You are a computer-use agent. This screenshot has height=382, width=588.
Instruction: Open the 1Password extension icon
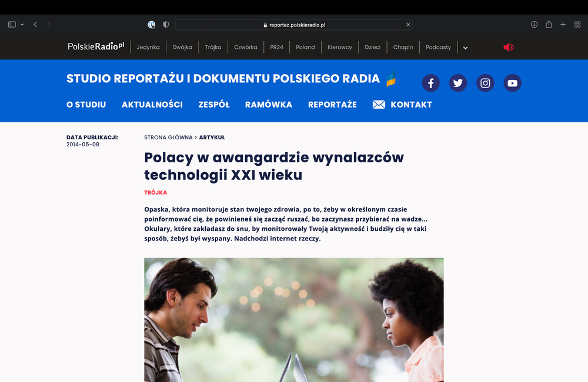[152, 25]
